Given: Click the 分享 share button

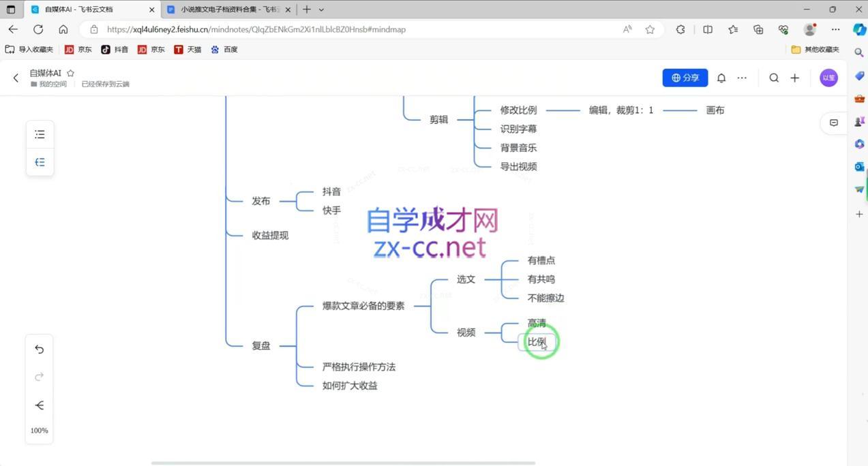Looking at the screenshot, I should (x=685, y=78).
